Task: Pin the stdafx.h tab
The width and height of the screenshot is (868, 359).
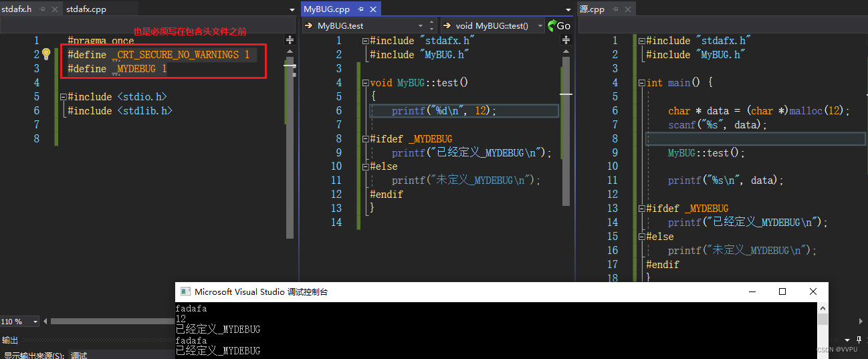Action: tap(43, 9)
